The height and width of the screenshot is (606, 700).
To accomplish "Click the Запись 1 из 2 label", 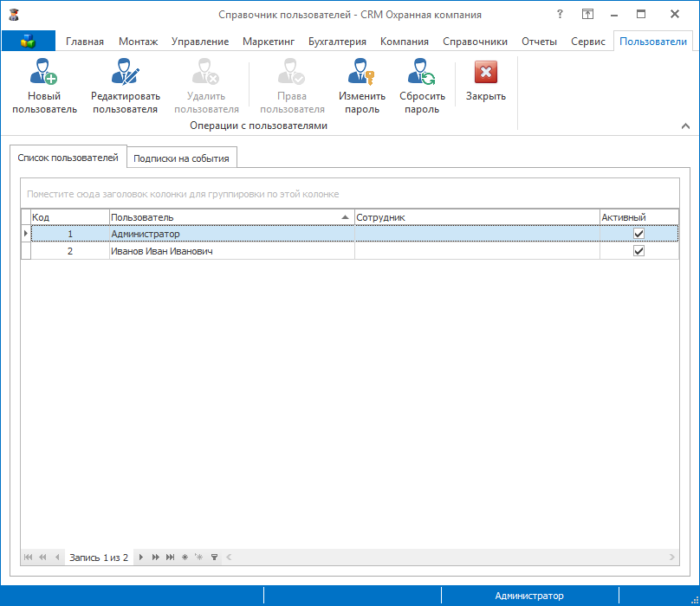I will (99, 558).
